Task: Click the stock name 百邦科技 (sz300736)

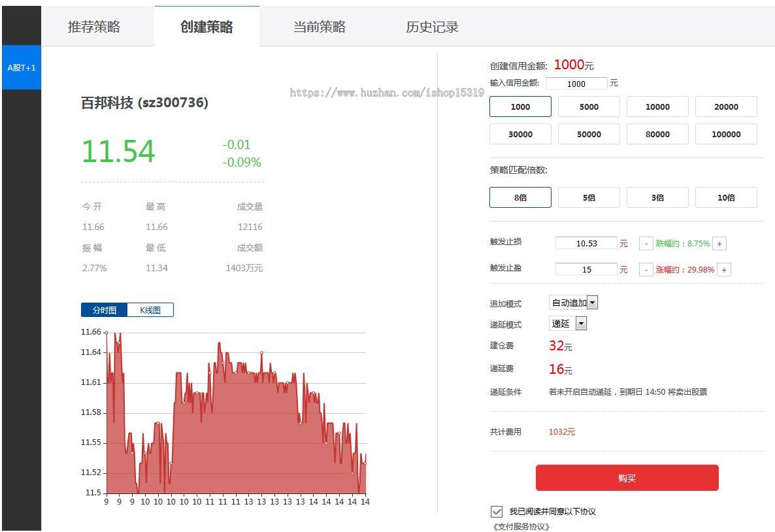Action: click(144, 103)
